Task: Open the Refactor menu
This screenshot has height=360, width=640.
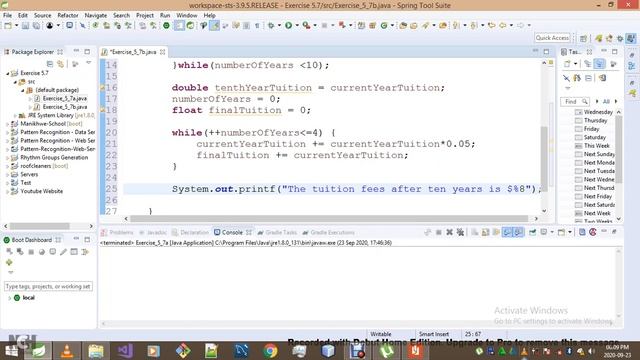Action: pyautogui.click(x=68, y=15)
